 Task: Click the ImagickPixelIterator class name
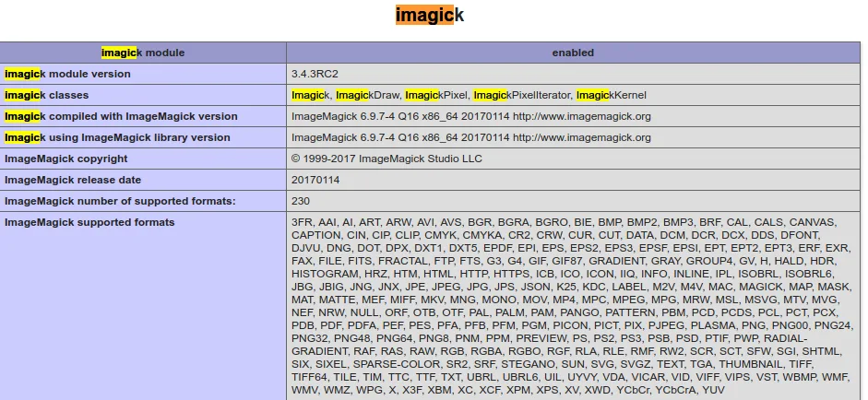coord(522,95)
